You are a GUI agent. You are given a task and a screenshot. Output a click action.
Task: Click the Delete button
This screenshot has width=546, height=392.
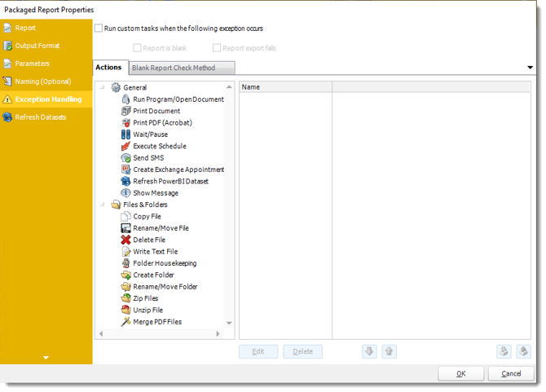tap(302, 351)
